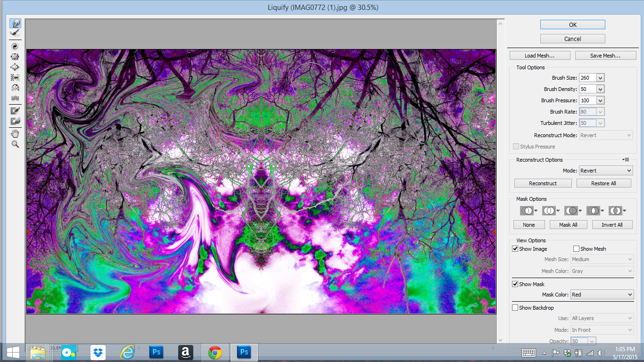
Task: Click the None mask button
Action: click(x=529, y=225)
